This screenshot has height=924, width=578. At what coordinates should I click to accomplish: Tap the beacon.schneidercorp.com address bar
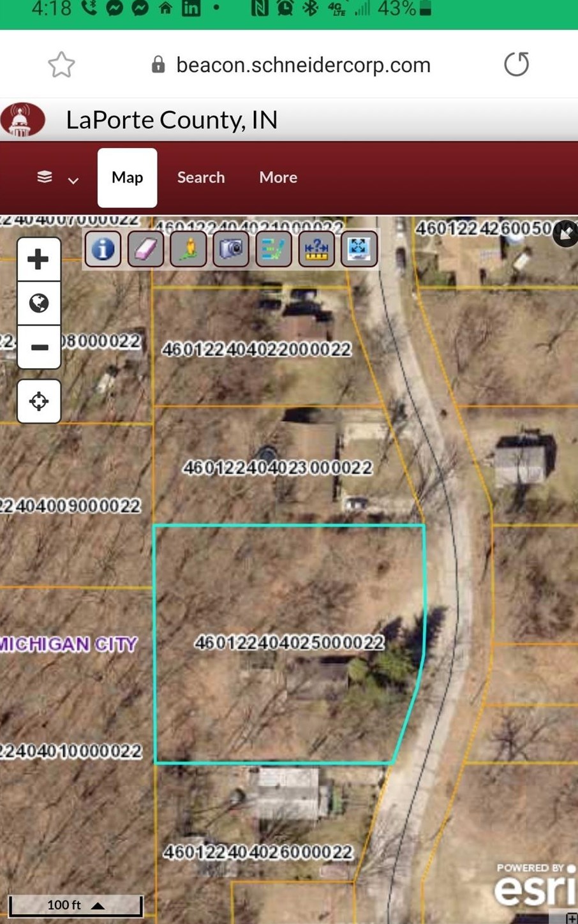point(303,64)
